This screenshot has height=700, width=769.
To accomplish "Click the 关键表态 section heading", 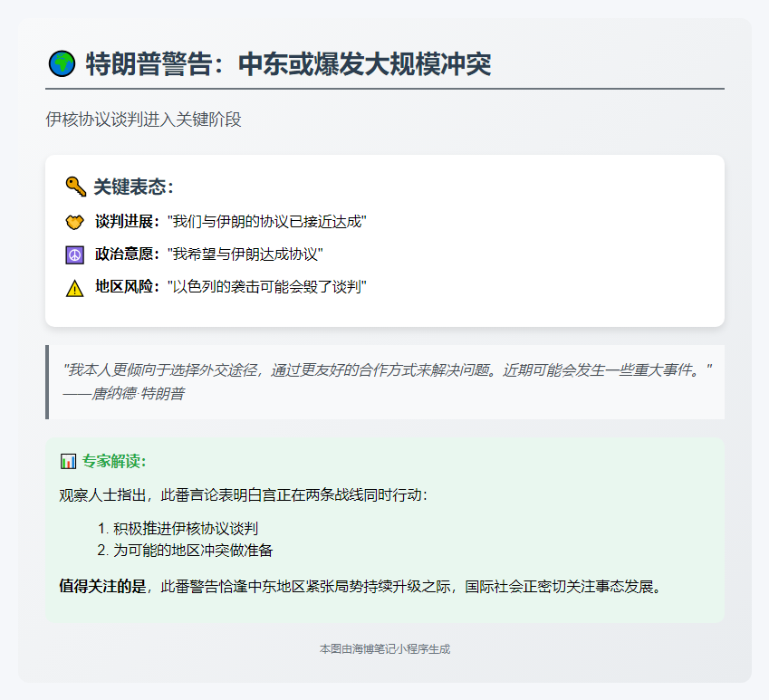I will [x=133, y=187].
